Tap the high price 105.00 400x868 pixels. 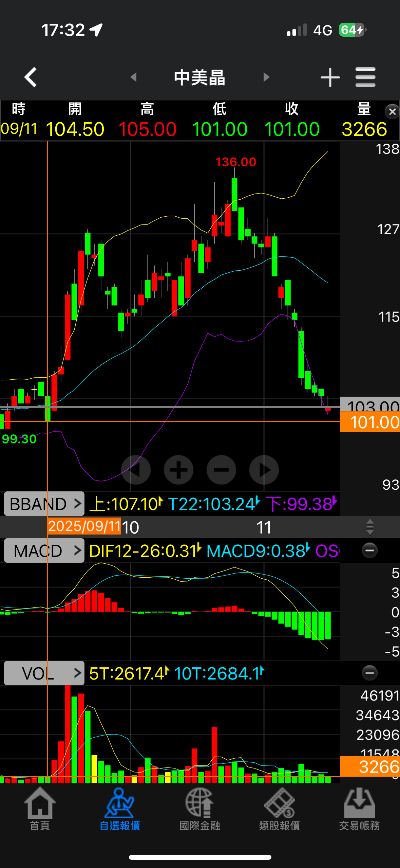point(147,129)
